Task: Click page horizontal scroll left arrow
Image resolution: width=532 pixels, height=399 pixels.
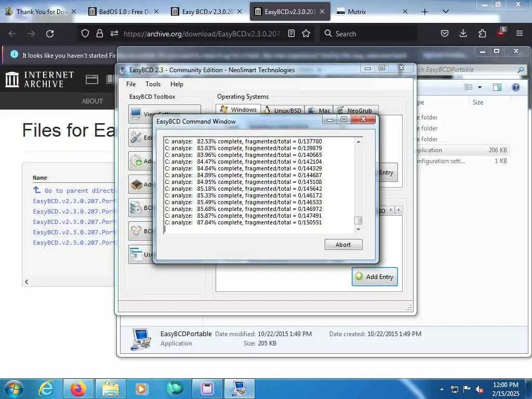Action: coord(26,282)
